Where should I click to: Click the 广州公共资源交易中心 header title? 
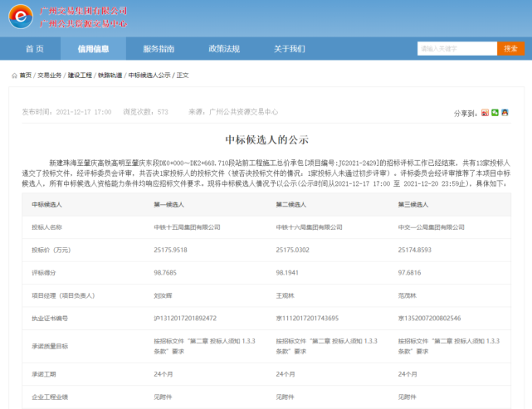(x=83, y=24)
